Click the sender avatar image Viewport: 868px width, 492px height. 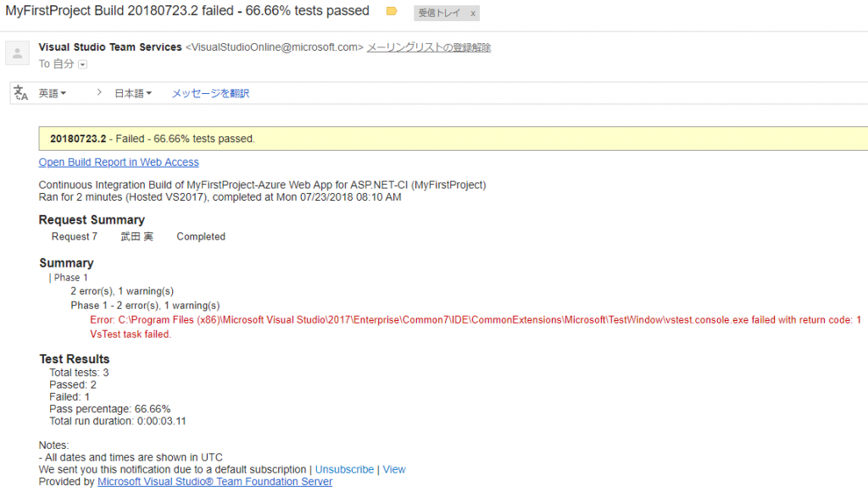(17, 53)
